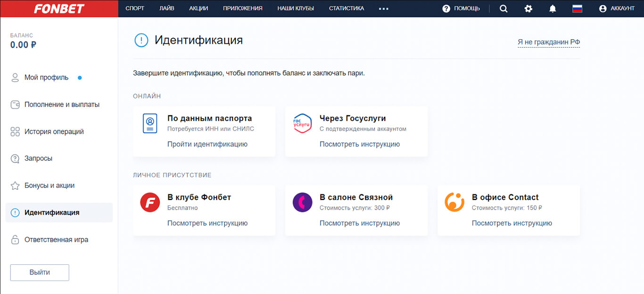Click the wallet icon for deposits and payouts
The height and width of the screenshot is (294, 644).
15,105
